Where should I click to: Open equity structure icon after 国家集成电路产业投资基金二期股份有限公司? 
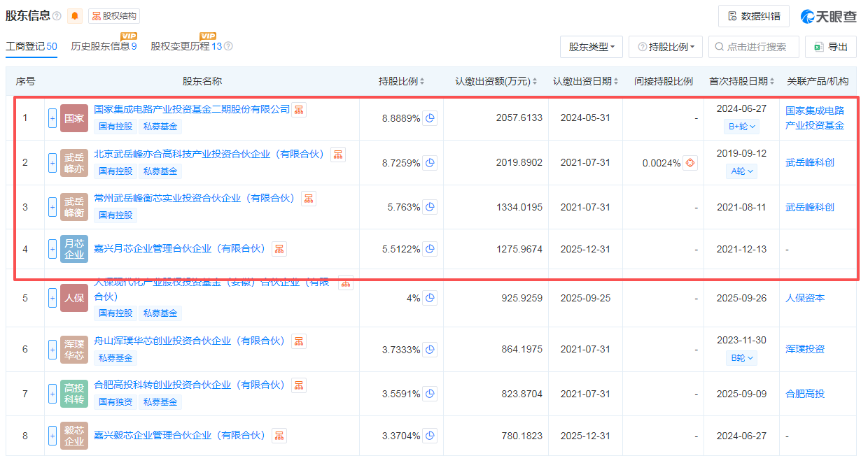299,110
